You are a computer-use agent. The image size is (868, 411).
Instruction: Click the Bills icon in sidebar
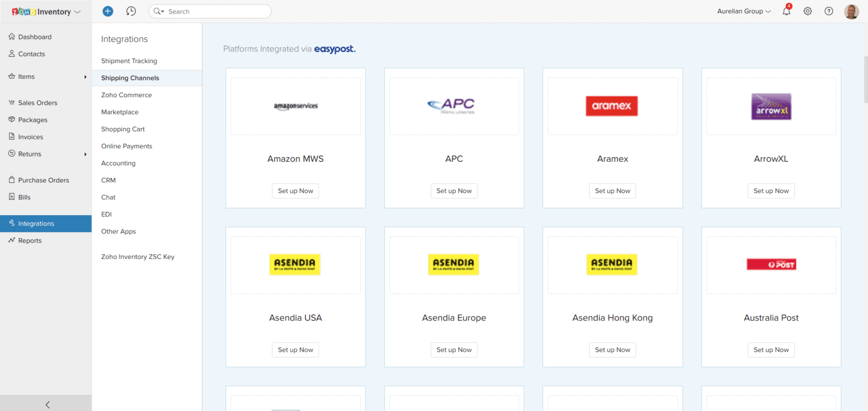point(11,197)
